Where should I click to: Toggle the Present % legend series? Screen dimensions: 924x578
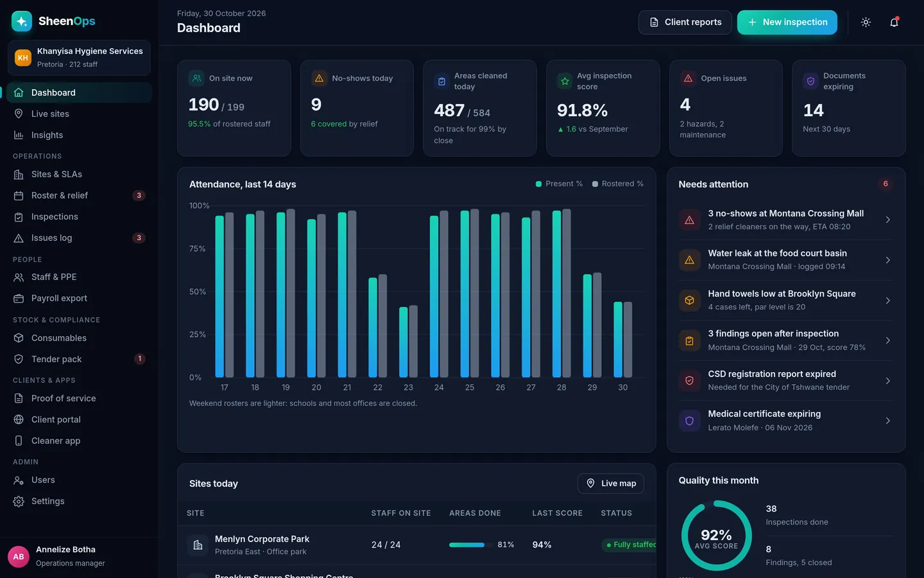(559, 184)
